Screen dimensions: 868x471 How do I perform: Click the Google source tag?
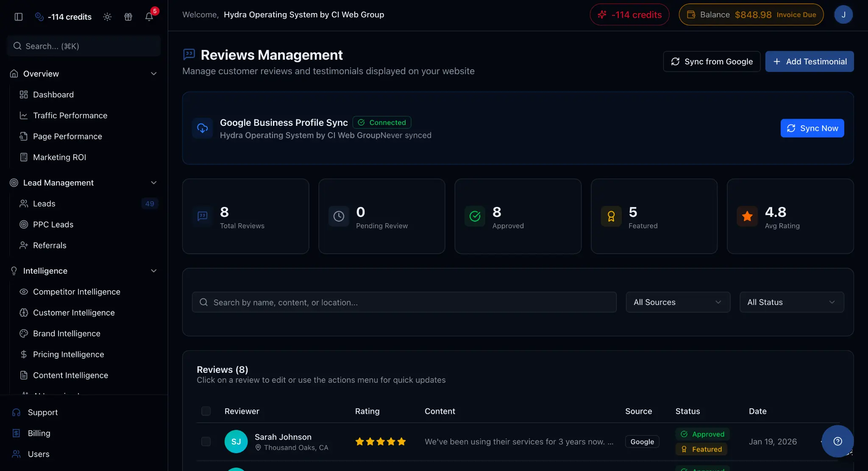[x=642, y=441]
